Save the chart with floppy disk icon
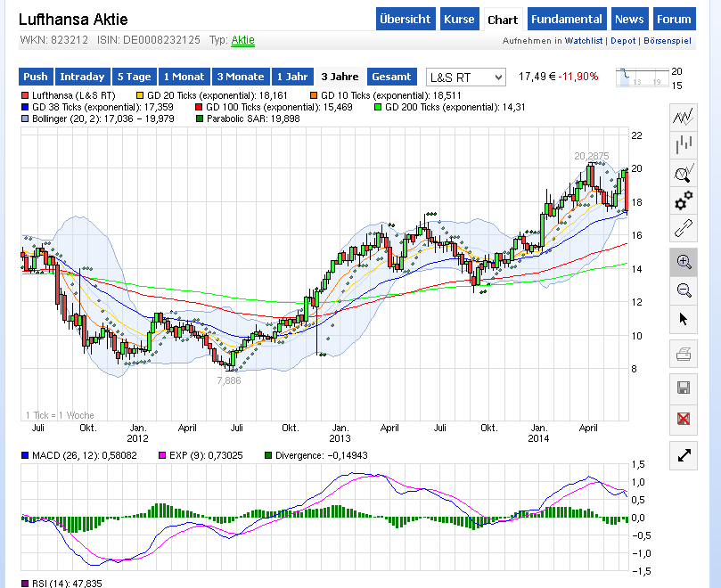This screenshot has width=721, height=588. point(684,388)
